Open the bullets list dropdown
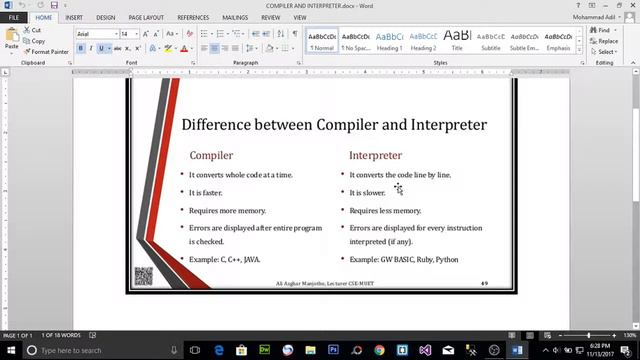Image resolution: width=640 pixels, height=360 pixels. tap(212, 34)
